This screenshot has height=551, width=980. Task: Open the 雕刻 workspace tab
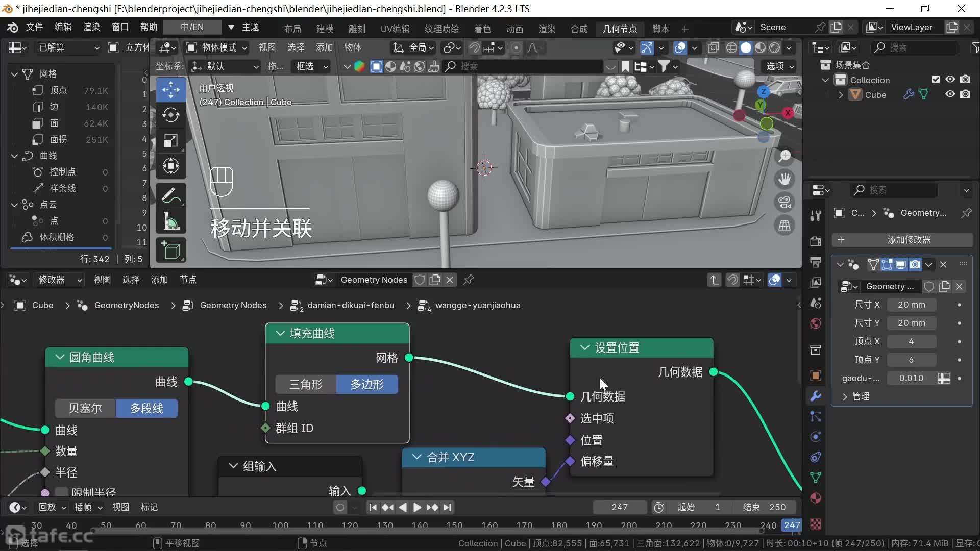(357, 29)
